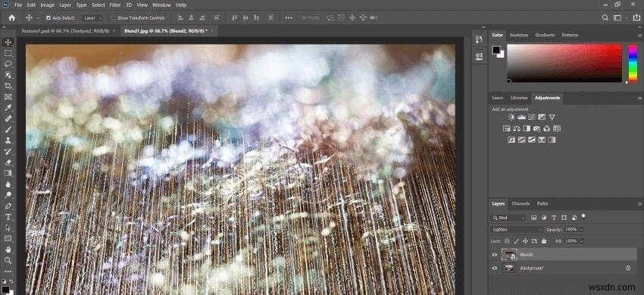Toggle the Auto-Select checkbox
Viewport: 644px width, 295px height.
48,18
